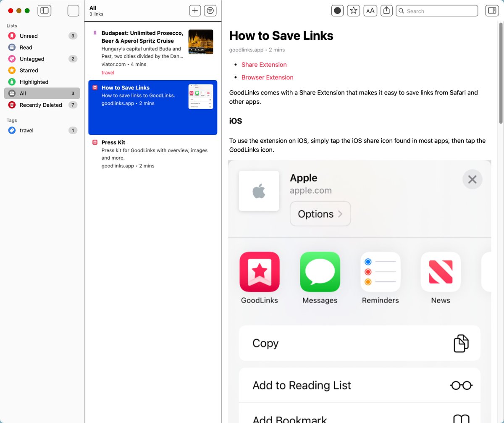Viewport: 504px width, 423px height.
Task: Click the Options button in the share sheet image
Action: [320, 214]
